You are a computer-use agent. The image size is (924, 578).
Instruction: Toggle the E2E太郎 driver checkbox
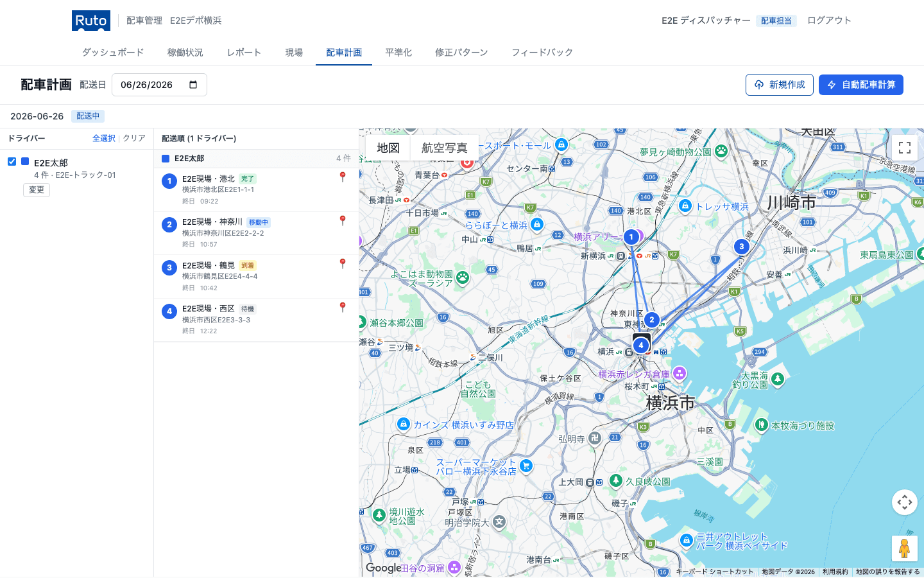click(12, 161)
